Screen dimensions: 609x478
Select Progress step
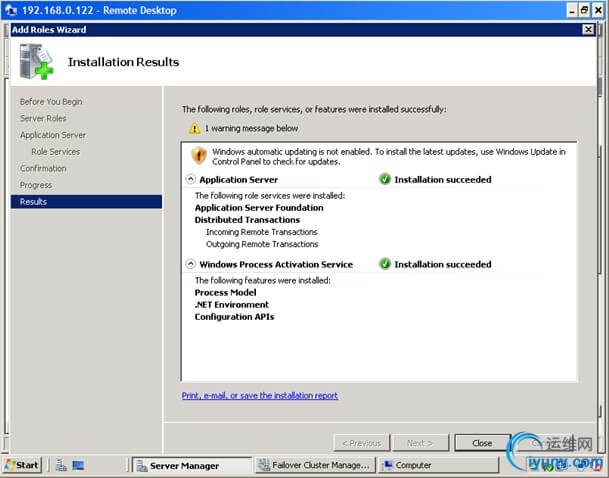[x=36, y=185]
